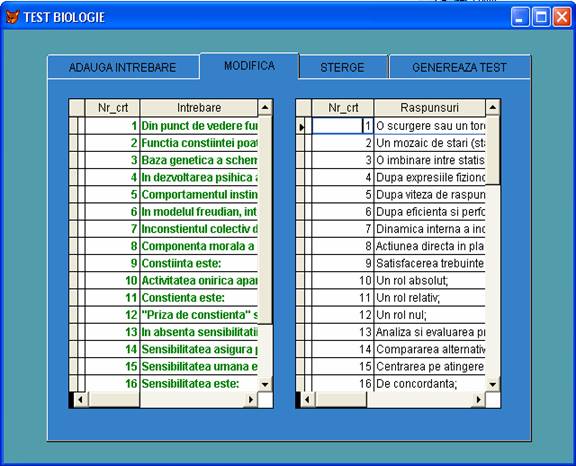Click the Intrebare column header
Image resolution: width=576 pixels, height=466 pixels.
(199, 108)
